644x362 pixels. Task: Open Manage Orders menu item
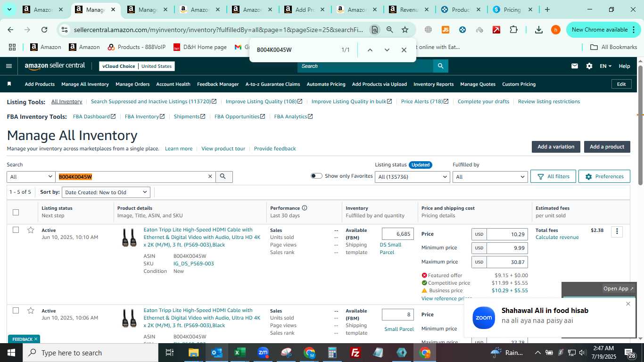[x=132, y=84]
